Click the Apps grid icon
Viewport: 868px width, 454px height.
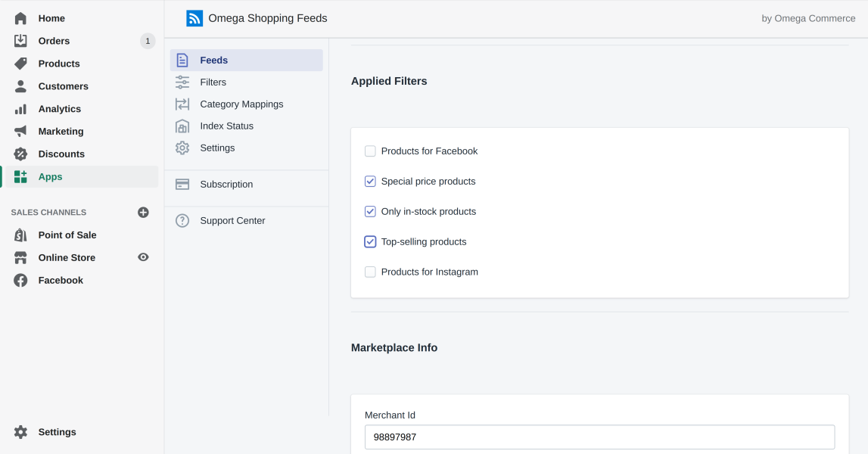20,176
